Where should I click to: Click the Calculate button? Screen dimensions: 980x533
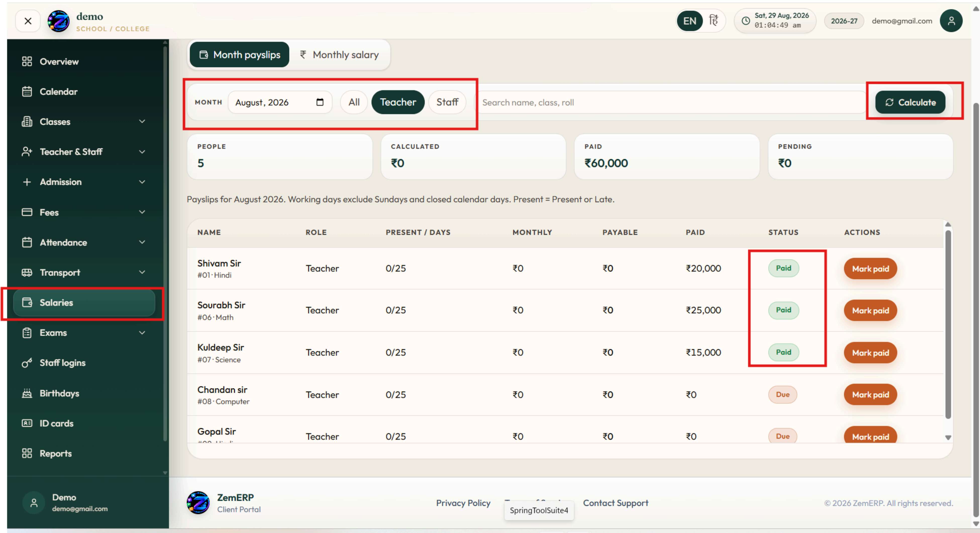click(910, 102)
